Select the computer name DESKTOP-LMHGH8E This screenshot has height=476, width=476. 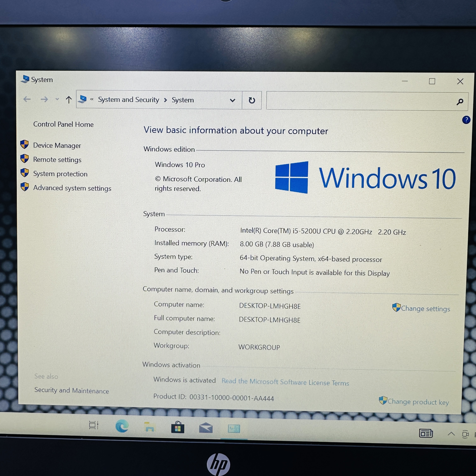(x=270, y=306)
